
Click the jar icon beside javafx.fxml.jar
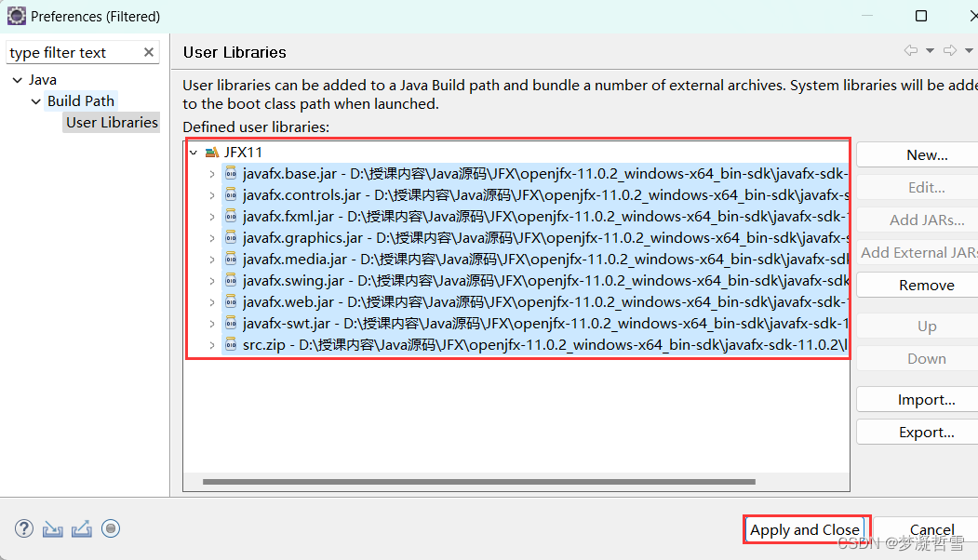[231, 217]
